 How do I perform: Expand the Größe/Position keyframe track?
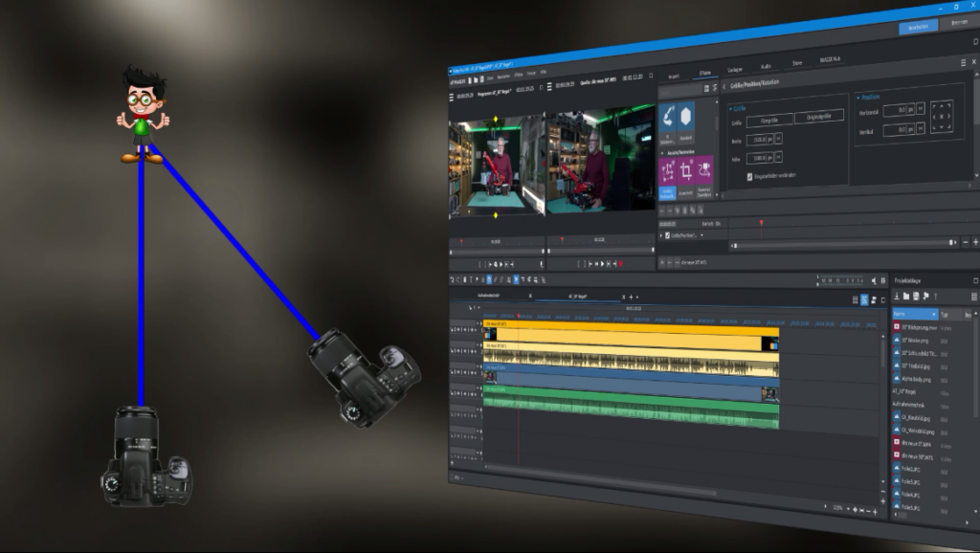pos(661,235)
